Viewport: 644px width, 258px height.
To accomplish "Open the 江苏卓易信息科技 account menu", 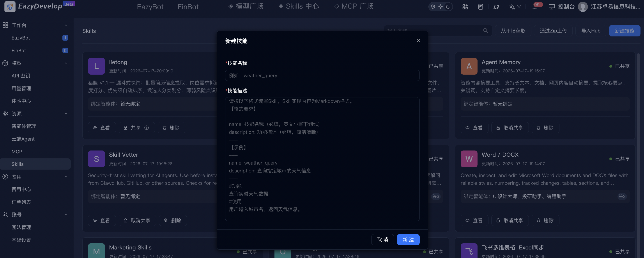I will [x=616, y=7].
